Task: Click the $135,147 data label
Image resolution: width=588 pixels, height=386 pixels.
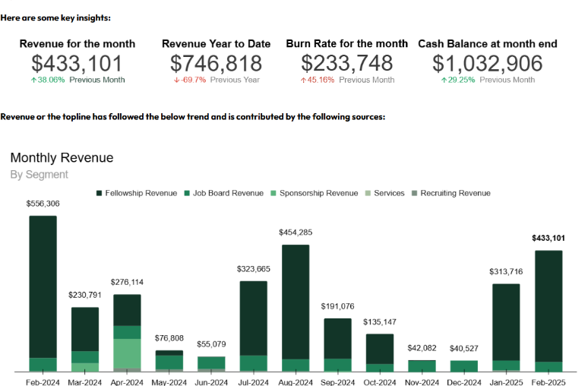Action: tap(380, 322)
